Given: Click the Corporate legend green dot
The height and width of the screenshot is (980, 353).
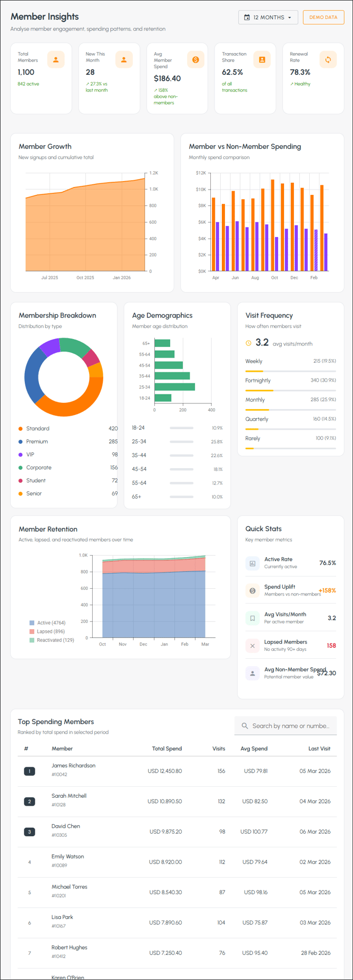Looking at the screenshot, I should pos(21,468).
